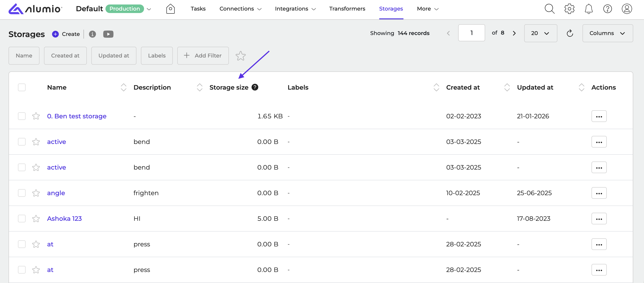Open user profile icon
644x283 pixels.
click(627, 9)
